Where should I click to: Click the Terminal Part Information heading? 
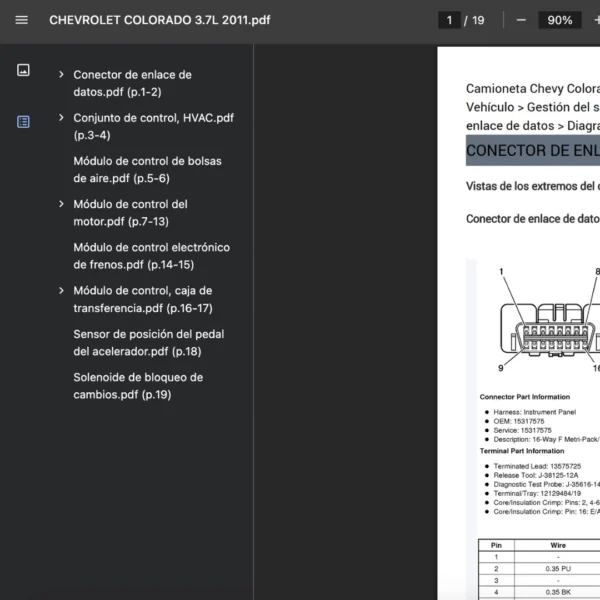(x=522, y=451)
